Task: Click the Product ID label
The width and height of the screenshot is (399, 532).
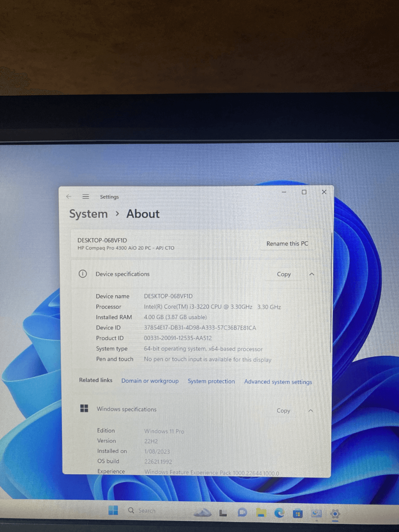Action: pos(110,338)
